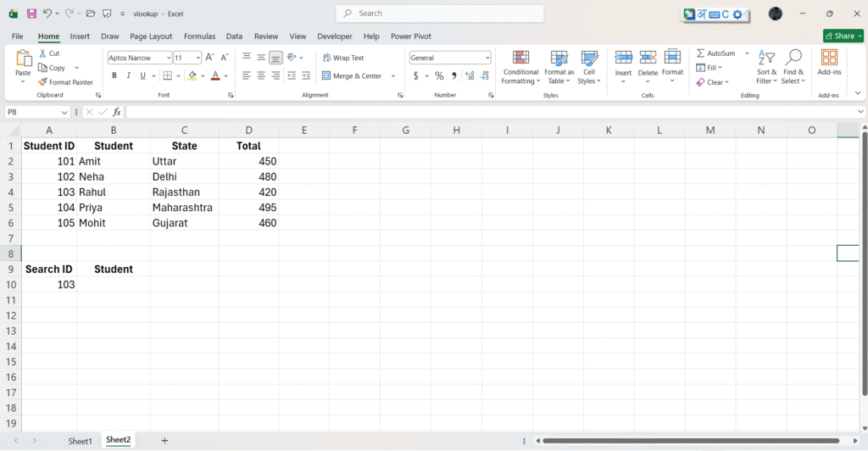Increase the indent level
The image size is (868, 451).
coord(306,75)
